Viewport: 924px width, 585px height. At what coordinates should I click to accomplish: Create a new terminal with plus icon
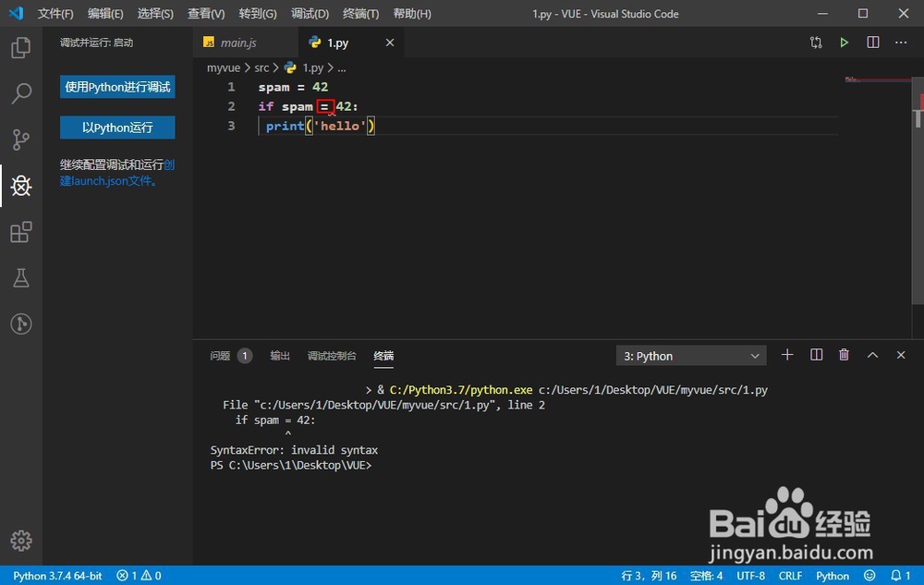[x=786, y=355]
